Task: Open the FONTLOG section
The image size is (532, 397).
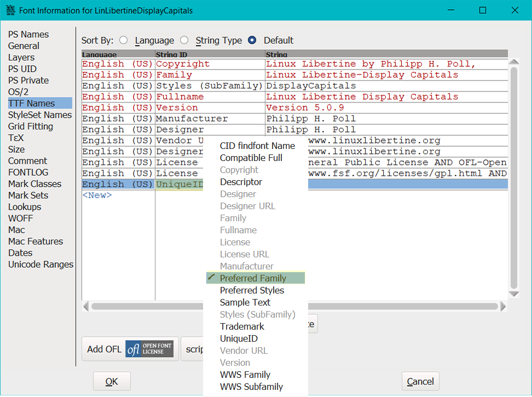Action: (x=28, y=172)
